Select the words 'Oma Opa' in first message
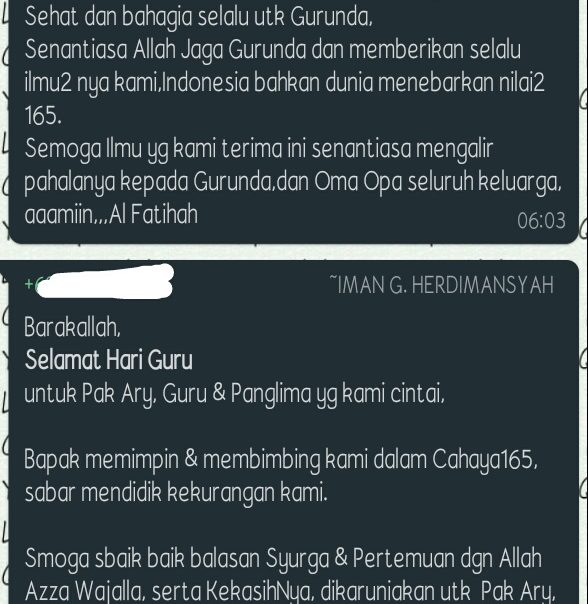This screenshot has height=604, width=588. point(358,182)
